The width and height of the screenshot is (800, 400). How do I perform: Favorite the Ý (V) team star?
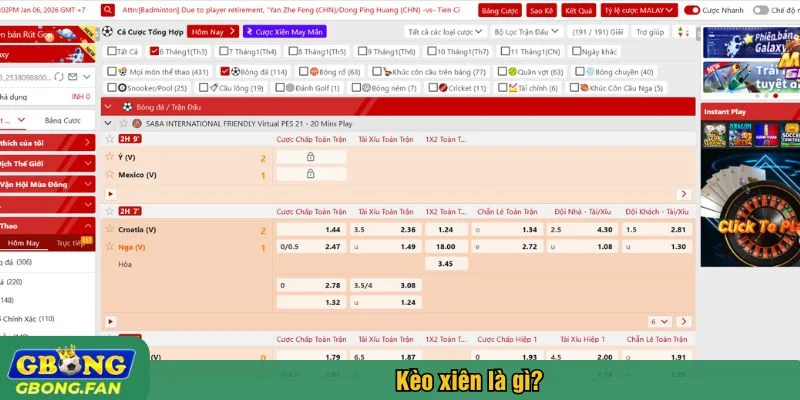(x=109, y=157)
